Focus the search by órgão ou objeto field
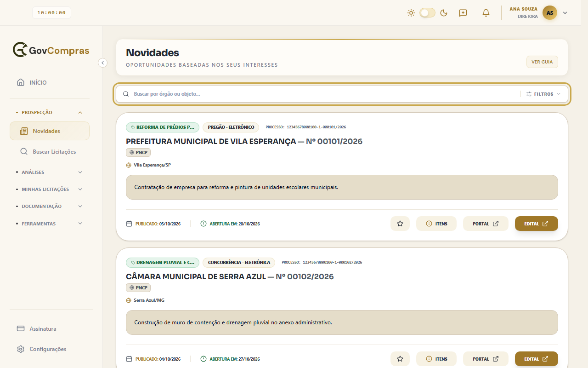This screenshot has width=588, height=368. (x=324, y=94)
